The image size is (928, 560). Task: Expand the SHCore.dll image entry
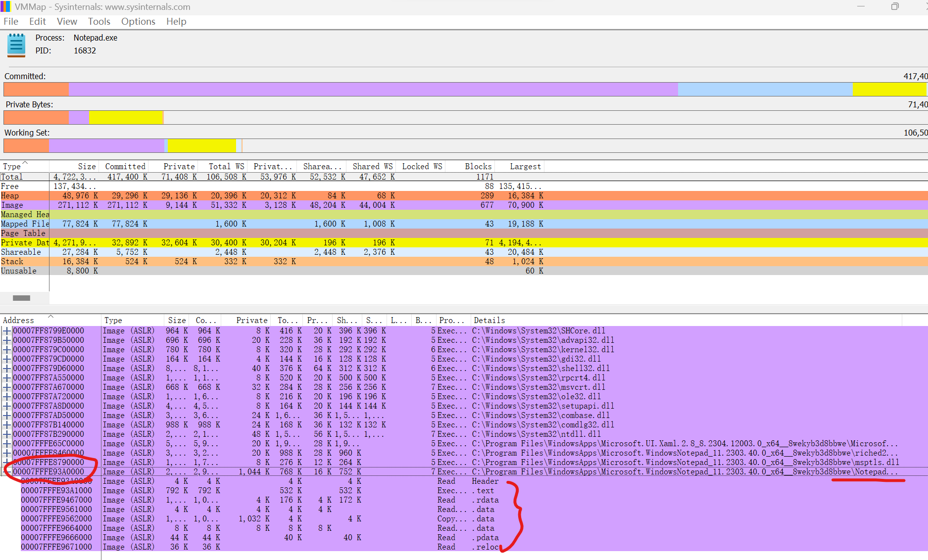coord(7,330)
